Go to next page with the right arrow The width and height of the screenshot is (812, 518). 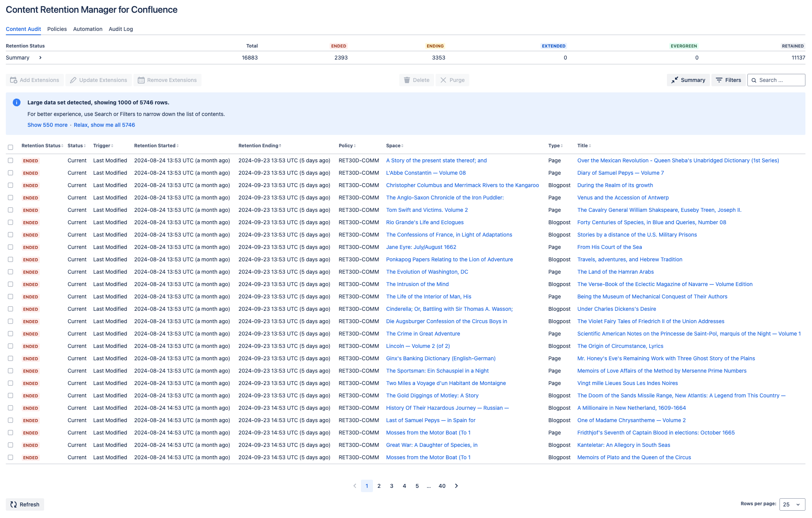(x=456, y=486)
